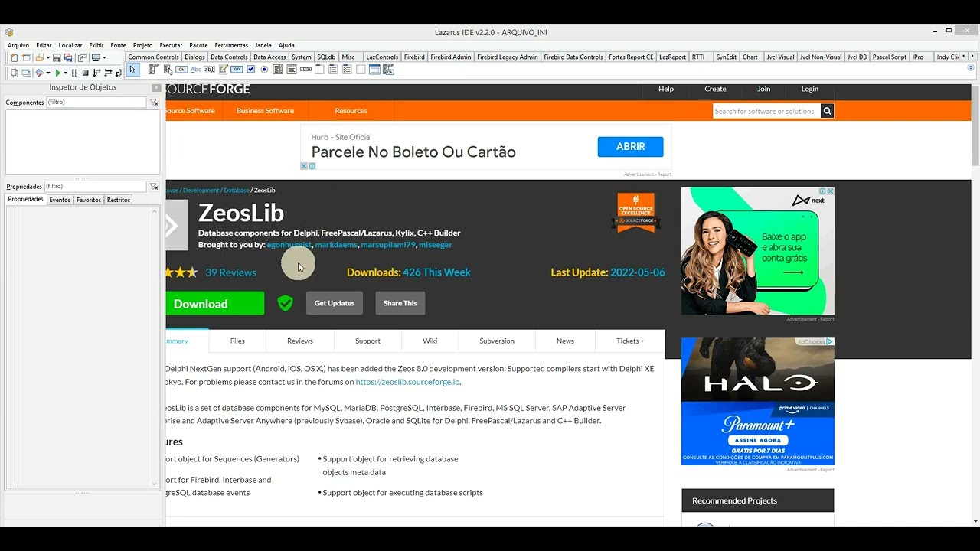Viewport: 980px width, 551px height.
Task: Click the green Run toolbar icon
Action: pos(57,73)
